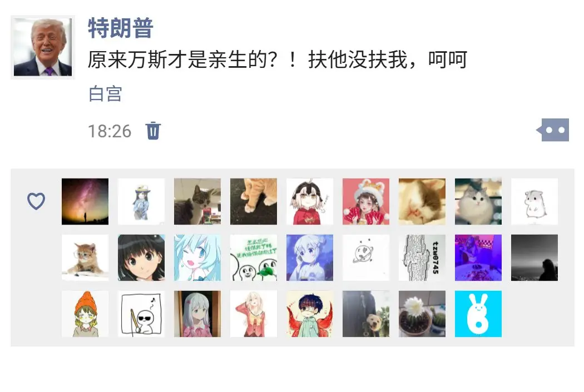
Task: Open the dark silhouette grayscale avatar
Action: click(x=534, y=257)
